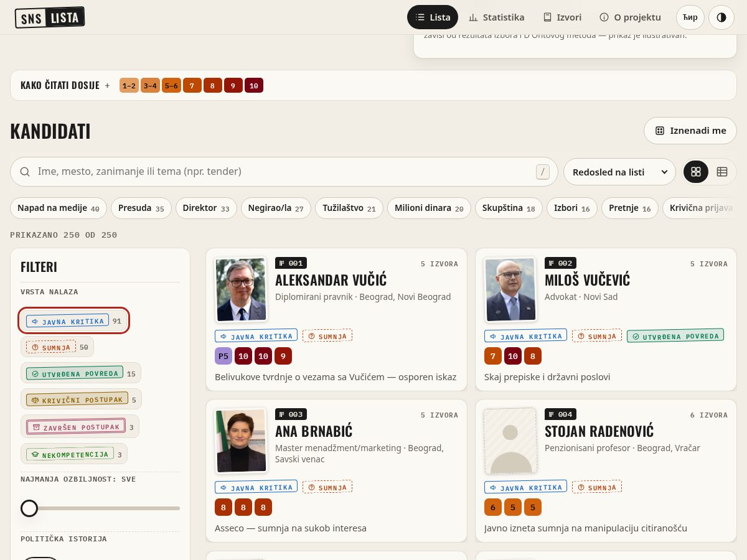Click the 10 severity legend swatch
This screenshot has height=560, width=747.
coord(254,86)
